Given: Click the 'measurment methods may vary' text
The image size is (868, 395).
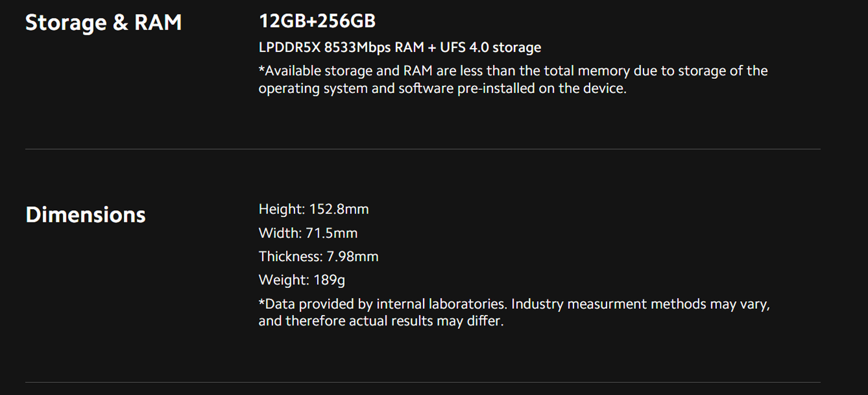Looking at the screenshot, I should coord(668,304).
